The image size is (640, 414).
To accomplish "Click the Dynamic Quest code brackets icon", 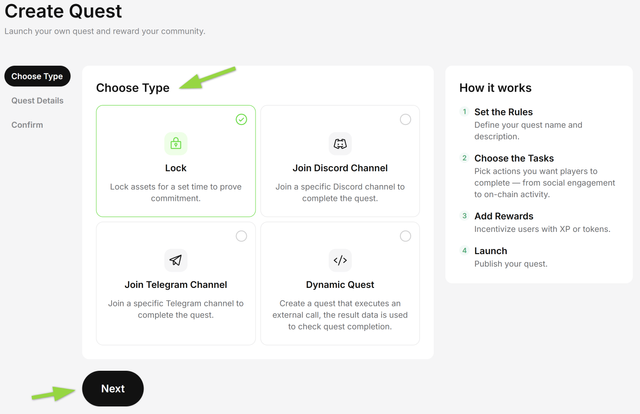I will [340, 260].
